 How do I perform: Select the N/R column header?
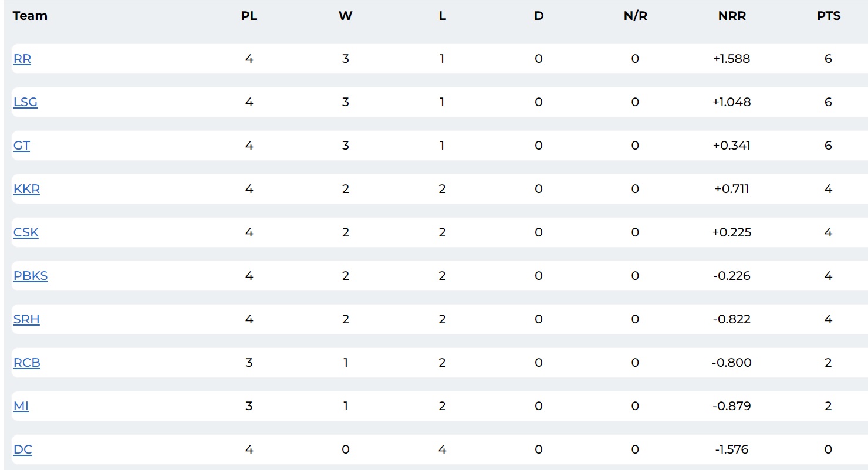(635, 16)
